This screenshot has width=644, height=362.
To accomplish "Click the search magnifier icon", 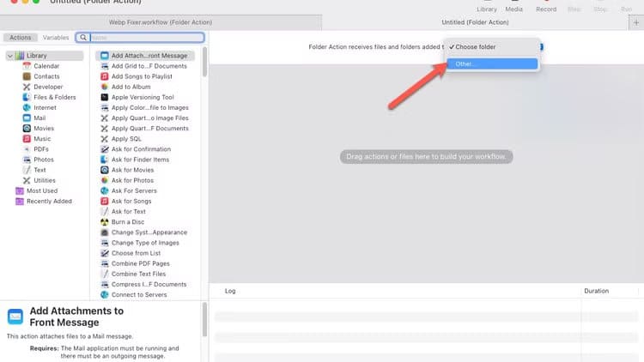I will [83, 38].
